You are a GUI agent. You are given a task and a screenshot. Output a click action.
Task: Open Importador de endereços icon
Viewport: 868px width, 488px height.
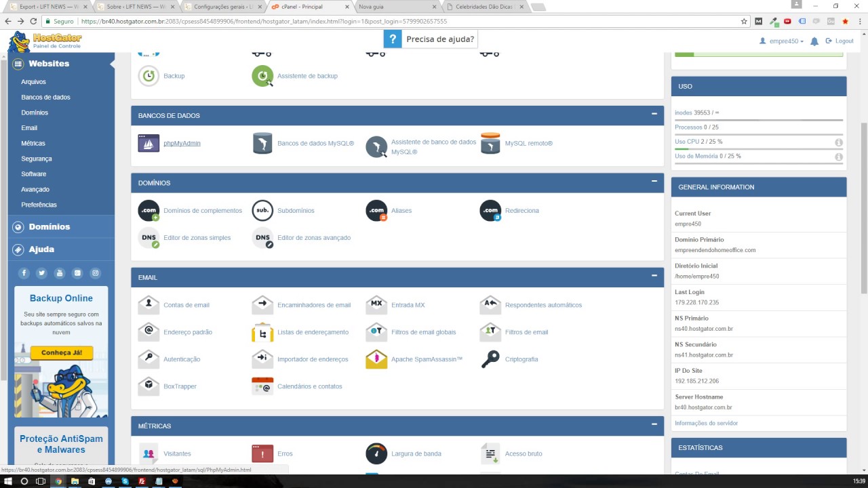click(x=262, y=359)
